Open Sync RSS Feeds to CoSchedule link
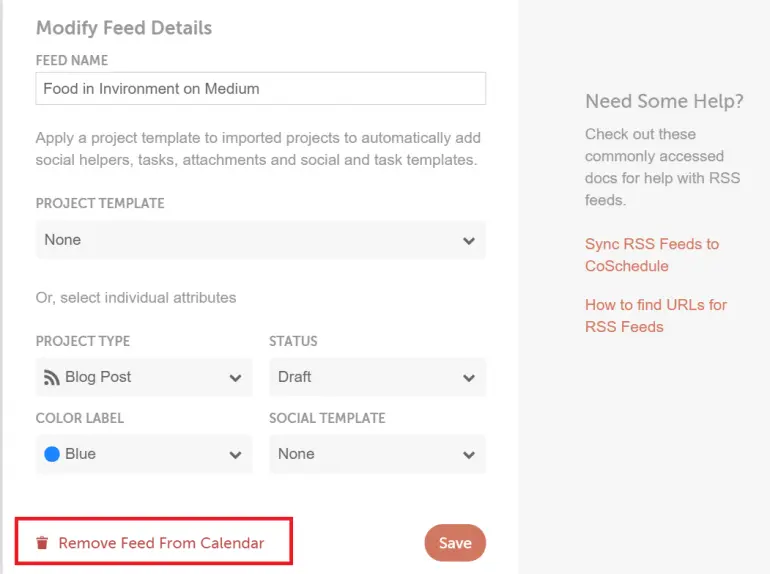Viewport: 770px width, 574px height. (652, 255)
